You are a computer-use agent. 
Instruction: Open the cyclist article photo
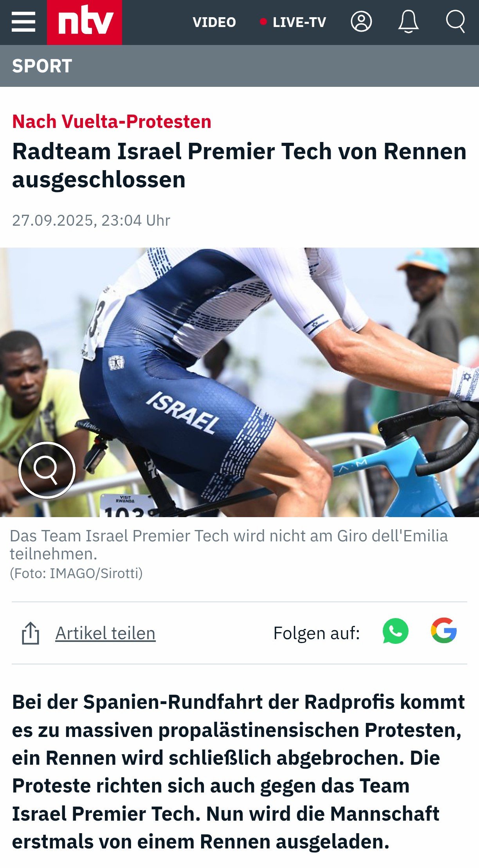239,382
